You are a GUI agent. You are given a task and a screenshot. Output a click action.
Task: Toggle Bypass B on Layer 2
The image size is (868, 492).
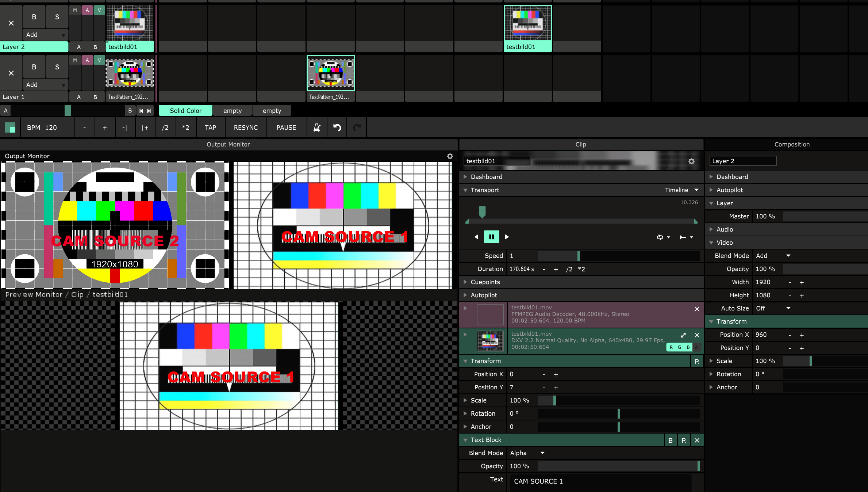[34, 17]
